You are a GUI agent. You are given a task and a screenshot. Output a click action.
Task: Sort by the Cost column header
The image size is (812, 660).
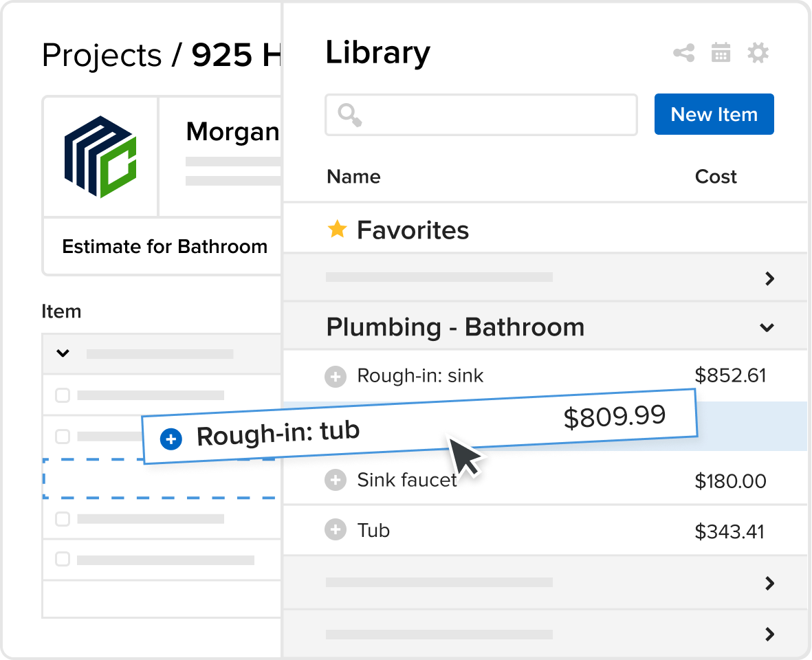pyautogui.click(x=716, y=177)
